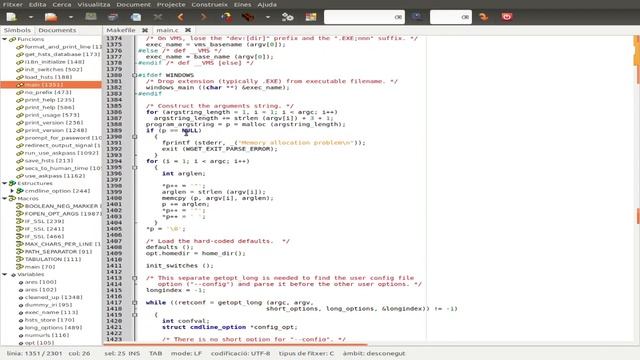The image size is (640, 360).
Task: Open the Document menu
Action: point(133,4)
